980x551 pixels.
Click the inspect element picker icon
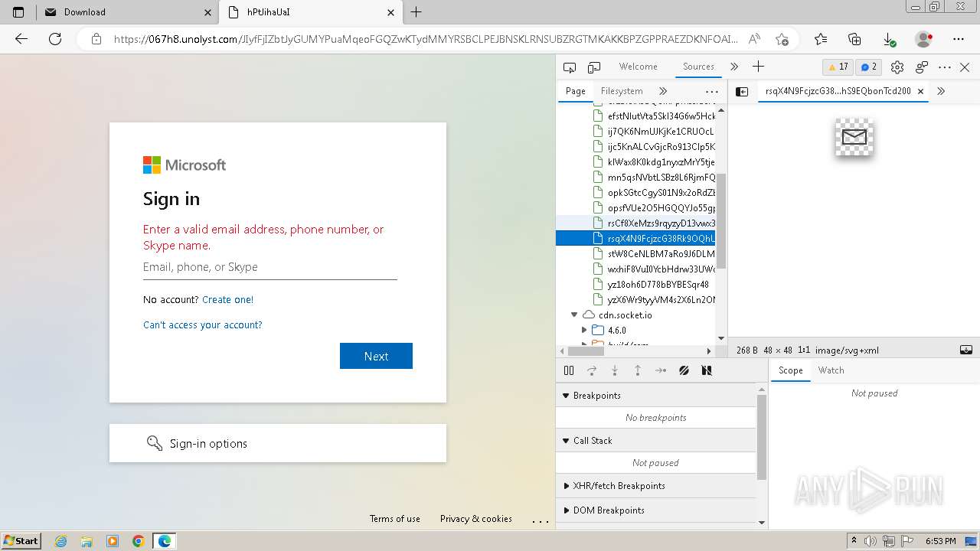[x=569, y=67]
